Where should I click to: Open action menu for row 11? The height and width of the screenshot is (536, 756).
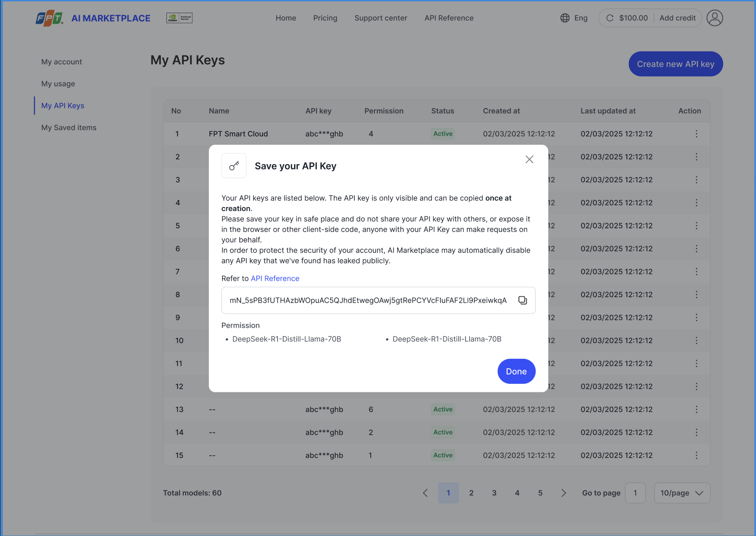(696, 364)
